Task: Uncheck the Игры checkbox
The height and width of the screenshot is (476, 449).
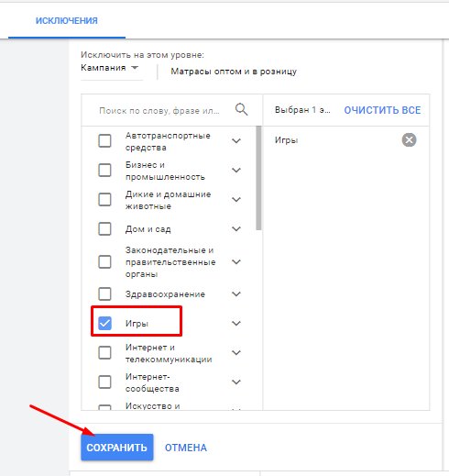Action: click(x=104, y=323)
